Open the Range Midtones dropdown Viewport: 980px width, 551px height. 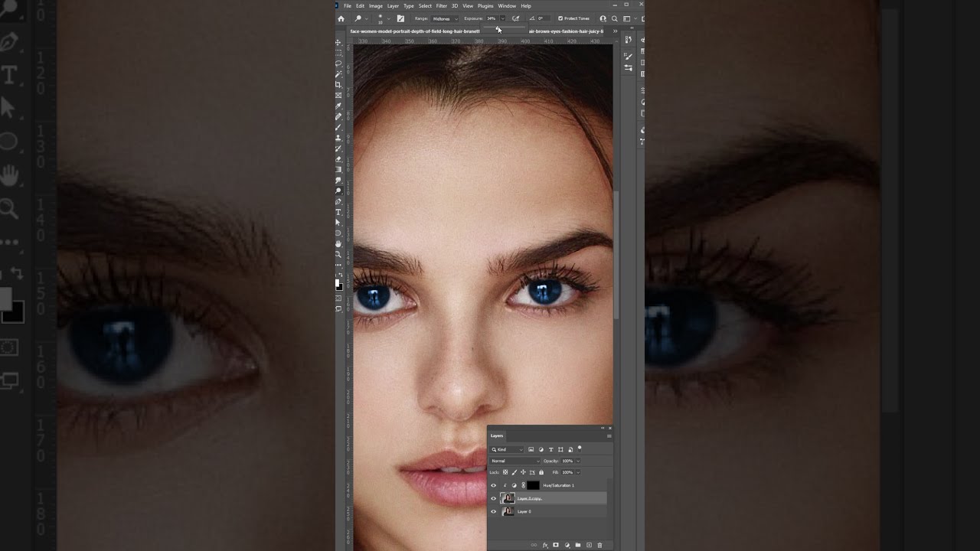pyautogui.click(x=445, y=18)
